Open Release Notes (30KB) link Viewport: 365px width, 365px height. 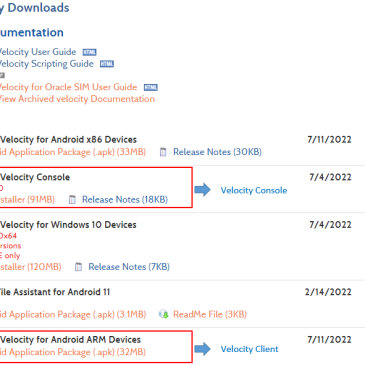click(x=217, y=152)
